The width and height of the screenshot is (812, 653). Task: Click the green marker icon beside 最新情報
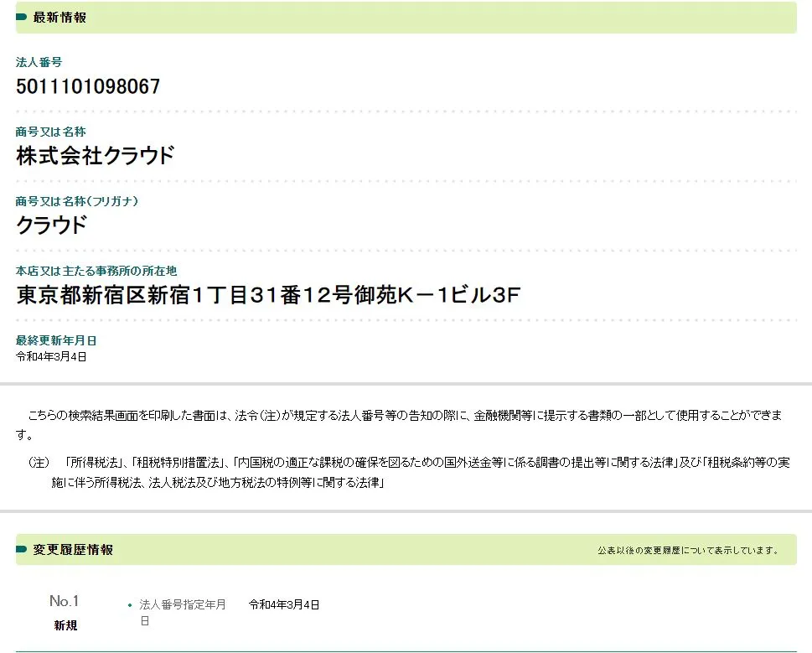pyautogui.click(x=22, y=18)
